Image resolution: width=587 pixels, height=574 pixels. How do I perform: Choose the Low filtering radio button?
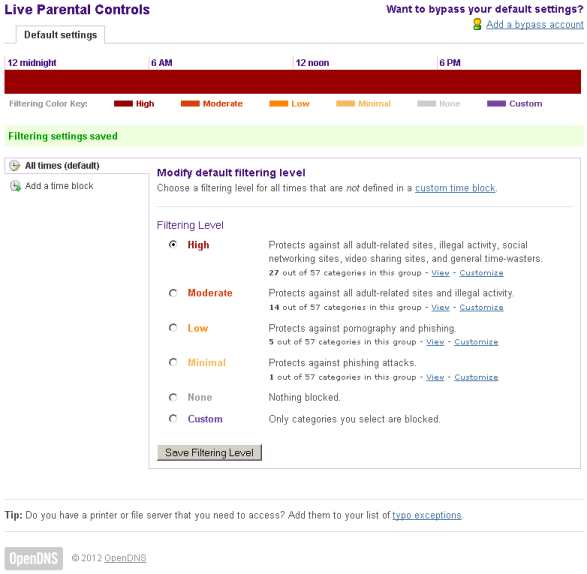click(173, 328)
